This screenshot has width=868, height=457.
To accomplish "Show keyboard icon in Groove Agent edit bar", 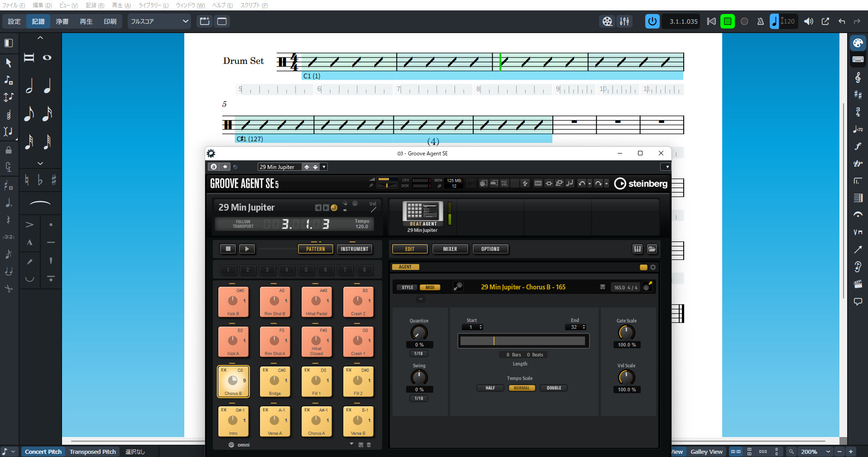I will coord(638,249).
